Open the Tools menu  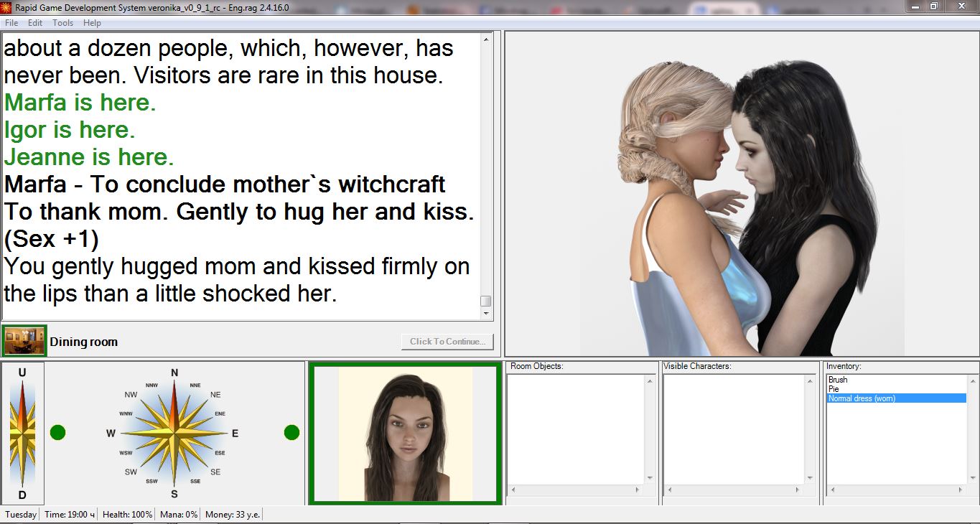tap(62, 23)
